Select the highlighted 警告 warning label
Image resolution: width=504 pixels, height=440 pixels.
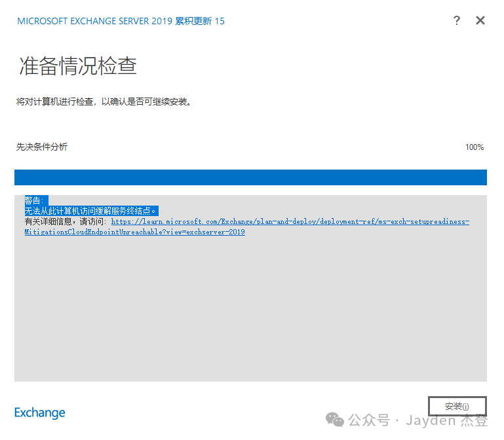[x=34, y=200]
